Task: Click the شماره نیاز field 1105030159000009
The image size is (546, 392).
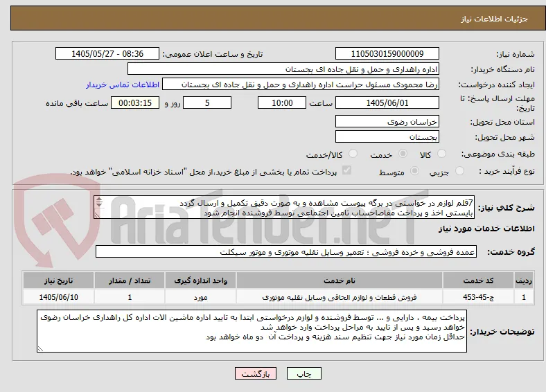Action: [x=387, y=53]
